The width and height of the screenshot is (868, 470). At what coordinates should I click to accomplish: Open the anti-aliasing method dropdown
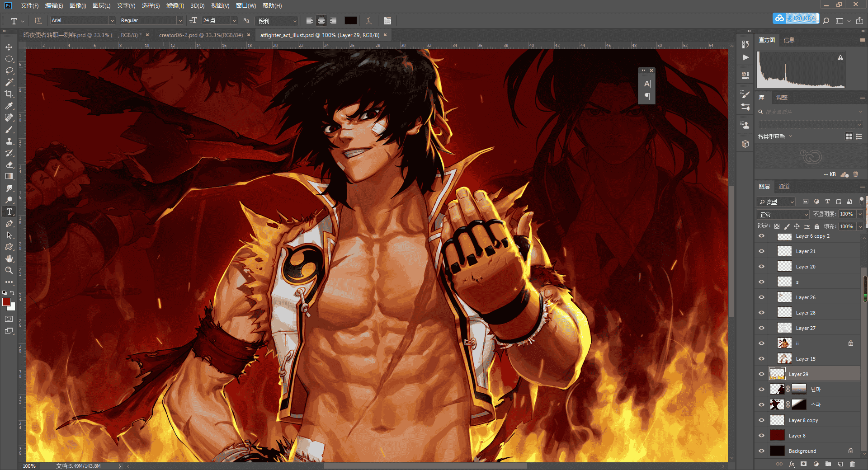click(277, 21)
